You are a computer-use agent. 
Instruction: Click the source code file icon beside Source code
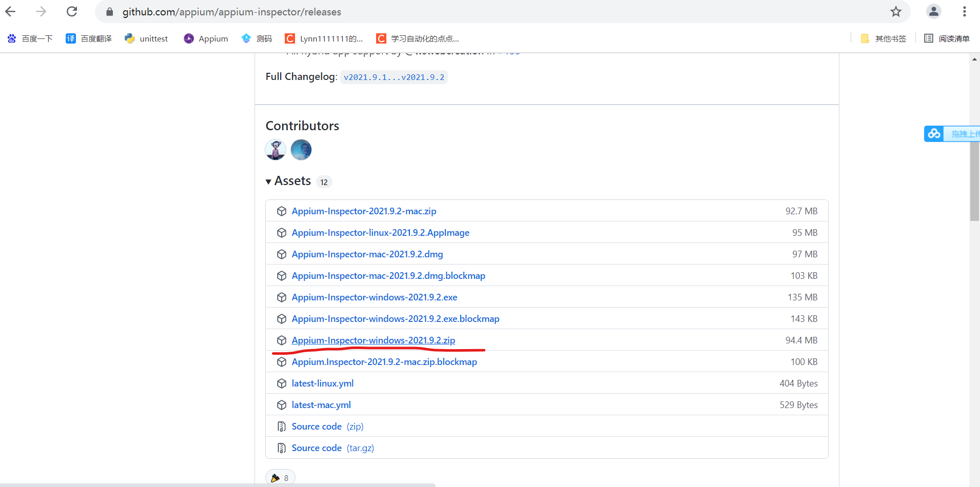click(282, 426)
